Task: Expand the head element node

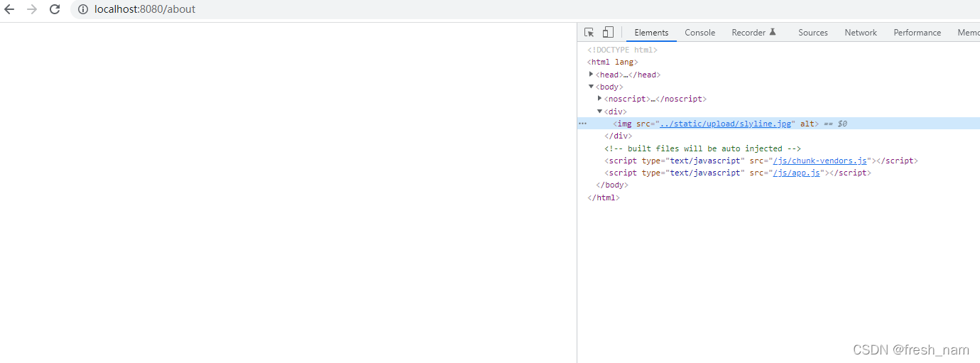Action: point(591,75)
